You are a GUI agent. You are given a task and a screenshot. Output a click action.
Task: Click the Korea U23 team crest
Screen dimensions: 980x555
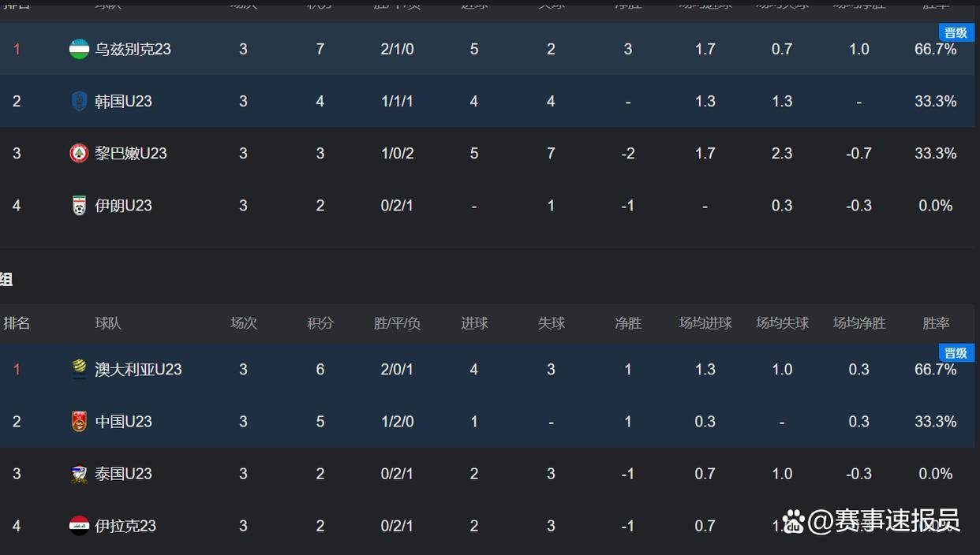click(x=79, y=101)
